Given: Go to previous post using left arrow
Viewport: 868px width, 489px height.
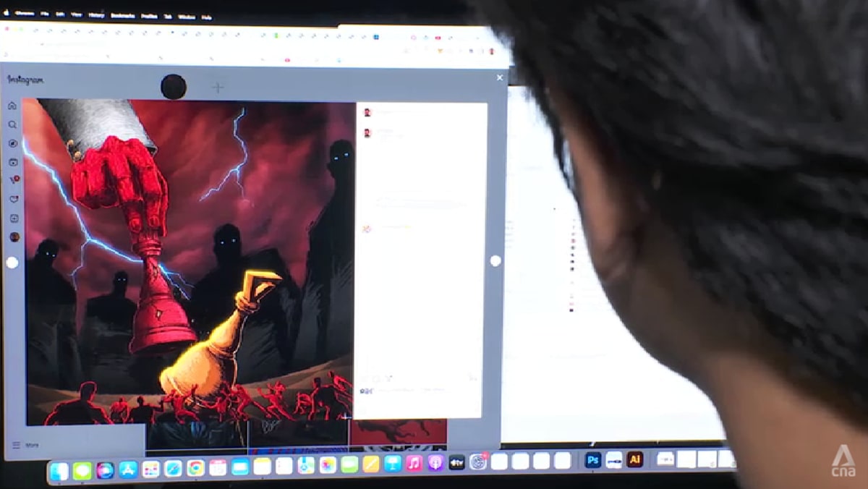Looking at the screenshot, I should click(x=12, y=263).
